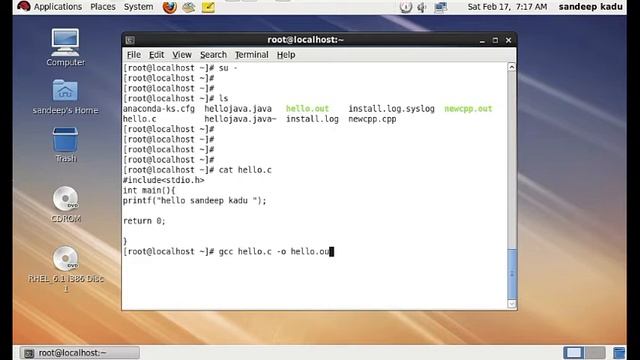The width and height of the screenshot is (640, 360).
Task: Open the Firefox browser launcher
Action: tap(169, 7)
